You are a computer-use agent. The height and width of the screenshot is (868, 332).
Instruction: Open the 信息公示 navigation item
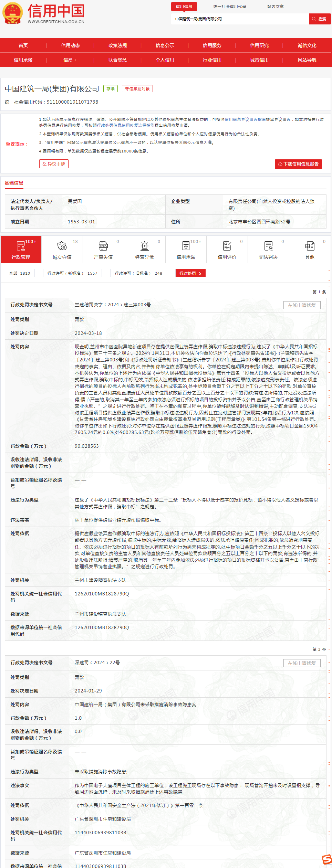click(x=165, y=45)
